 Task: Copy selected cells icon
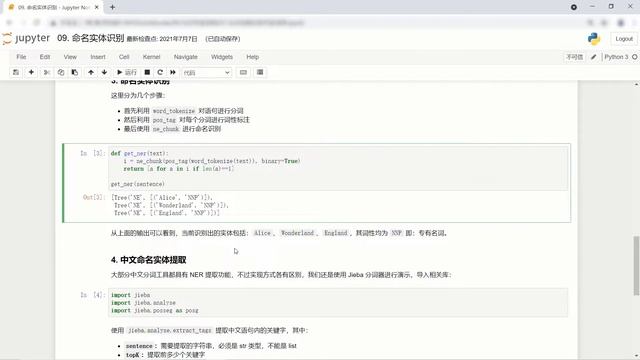(61, 72)
